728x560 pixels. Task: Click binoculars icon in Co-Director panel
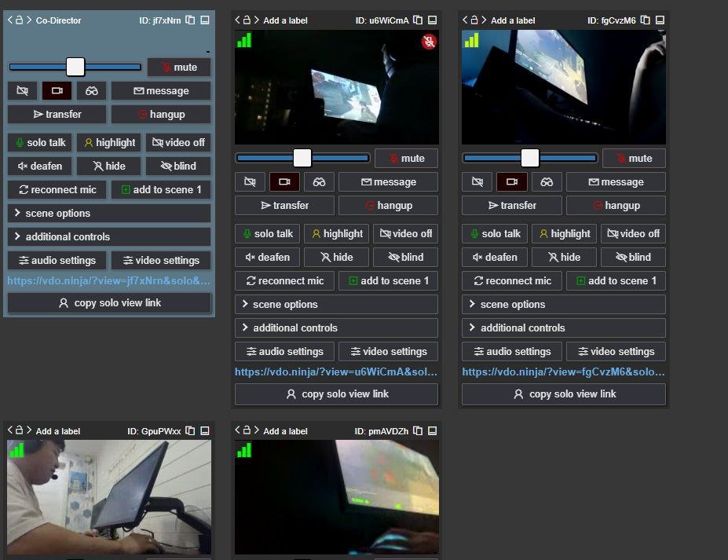(91, 90)
